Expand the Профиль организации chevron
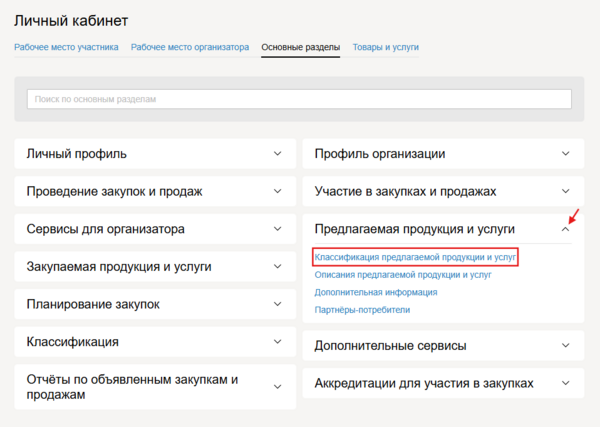This screenshot has height=427, width=600. coord(566,154)
